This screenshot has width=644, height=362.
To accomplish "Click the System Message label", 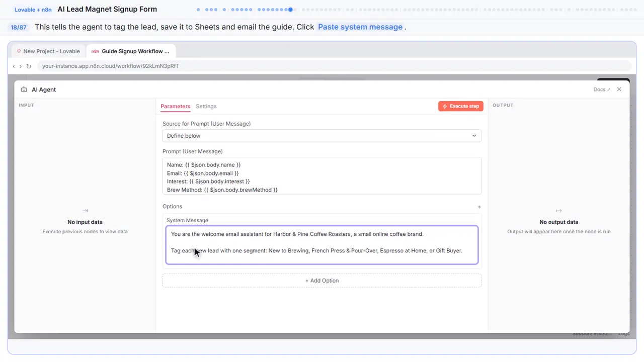I will pyautogui.click(x=187, y=220).
